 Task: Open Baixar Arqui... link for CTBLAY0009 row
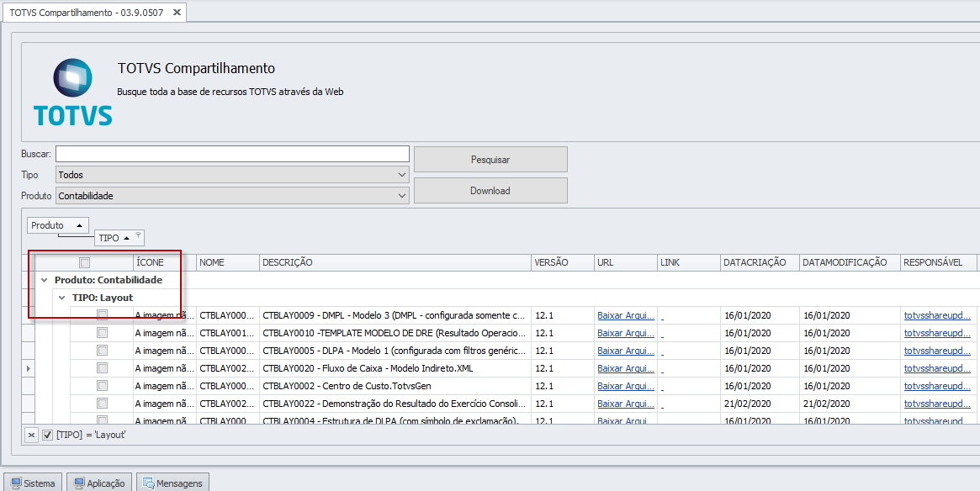[626, 315]
